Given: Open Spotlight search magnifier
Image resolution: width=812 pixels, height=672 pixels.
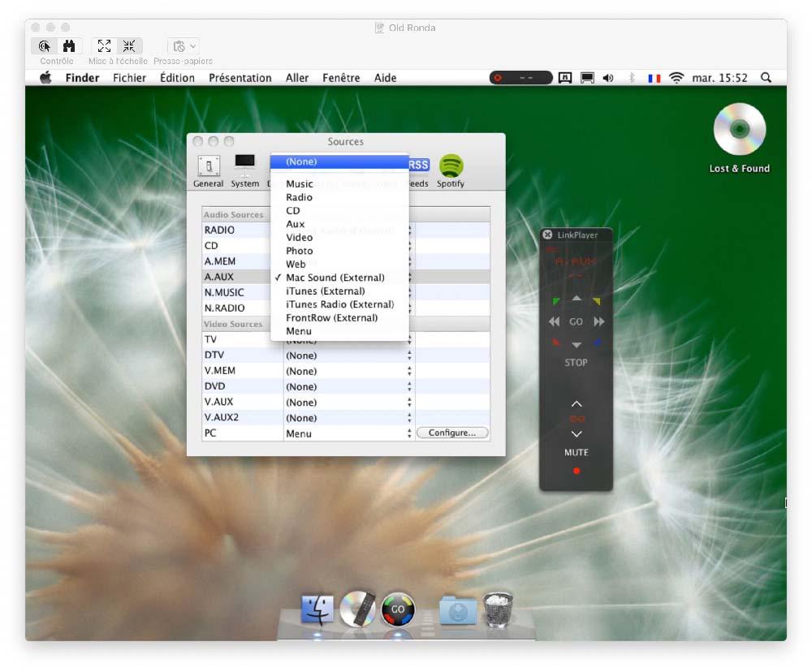Looking at the screenshot, I should (766, 78).
